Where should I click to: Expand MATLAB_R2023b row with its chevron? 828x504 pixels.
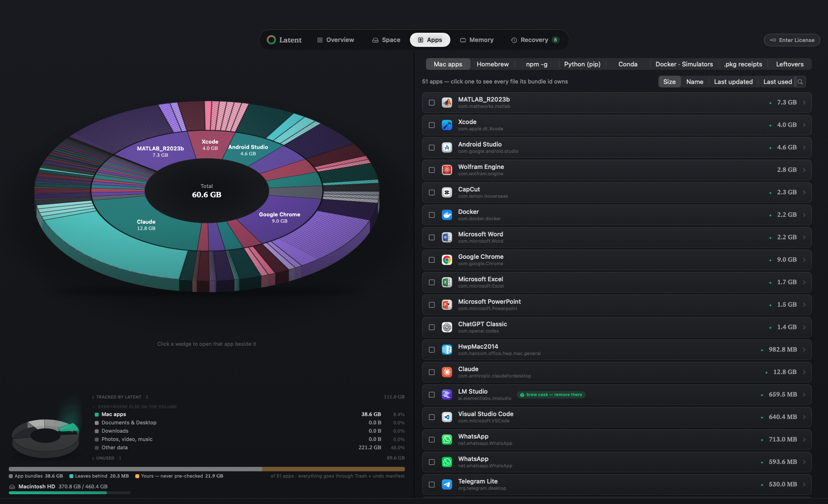pyautogui.click(x=804, y=103)
